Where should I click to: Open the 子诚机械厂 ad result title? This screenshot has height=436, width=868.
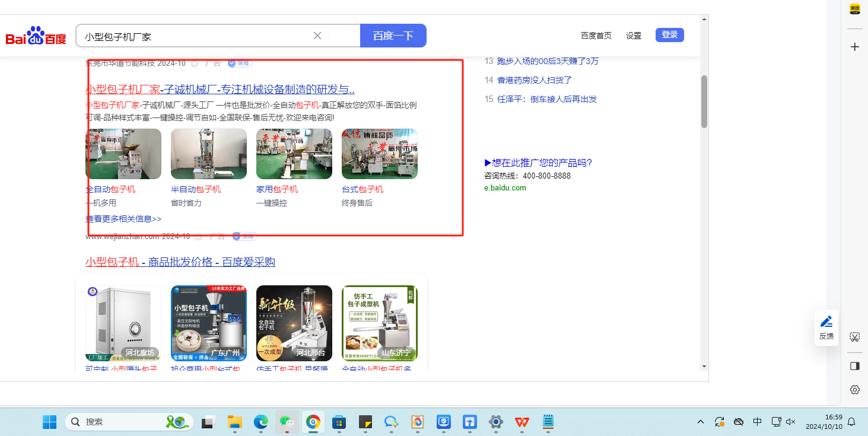point(220,90)
